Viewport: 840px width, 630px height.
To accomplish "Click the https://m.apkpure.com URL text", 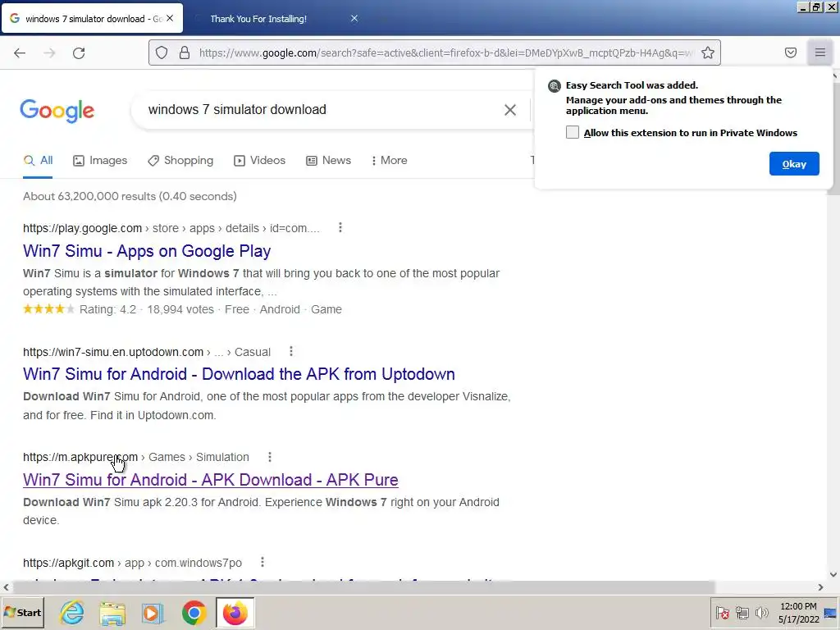I will coord(80,457).
